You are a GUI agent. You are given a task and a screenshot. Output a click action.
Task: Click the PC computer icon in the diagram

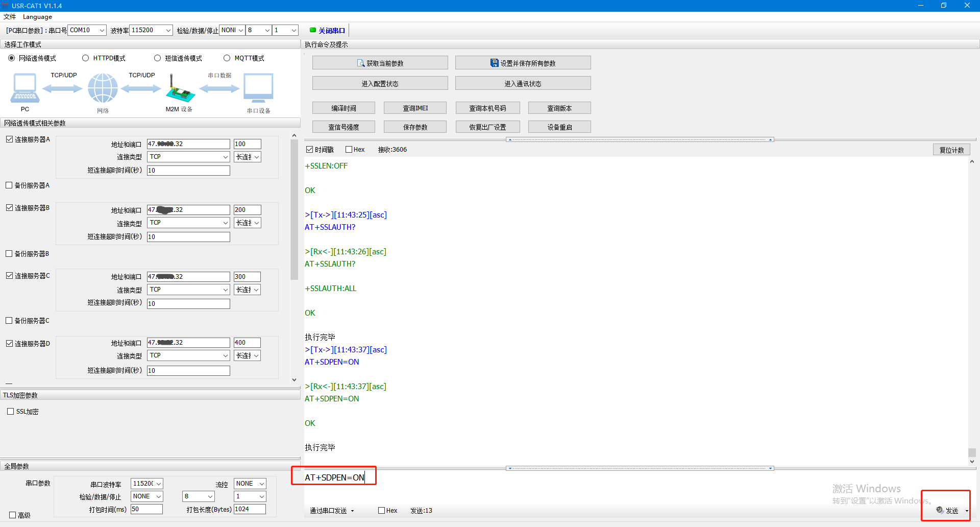[x=24, y=88]
